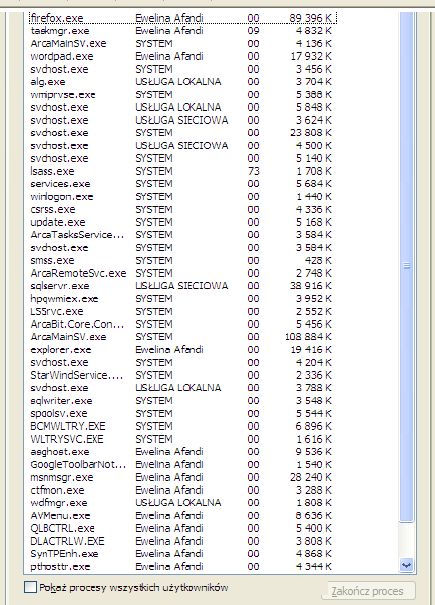Check 'Pokaż procesy wszystkich użytkowników' checkbox
This screenshot has height=605, width=435.
[30, 587]
